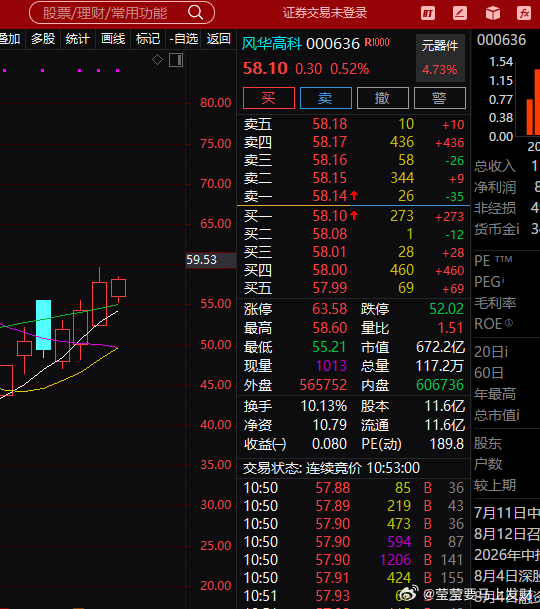Image resolution: width=540 pixels, height=609 pixels.
Task: Click the cyan candlestick on the chart
Action: tap(44, 325)
